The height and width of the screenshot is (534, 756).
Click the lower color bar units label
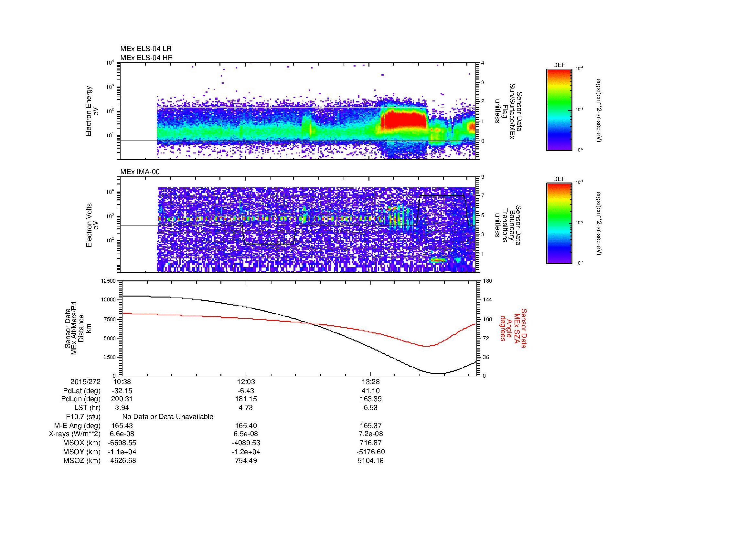599,224
